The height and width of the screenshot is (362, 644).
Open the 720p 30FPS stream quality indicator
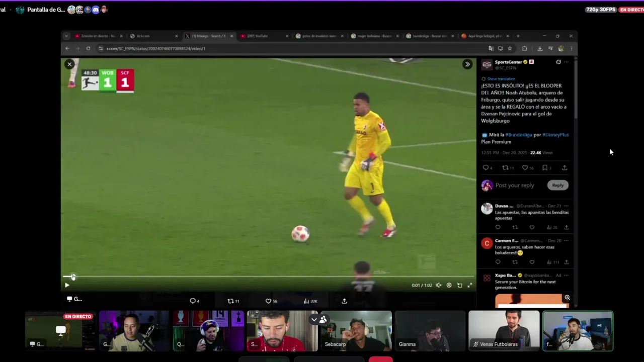[x=601, y=10]
